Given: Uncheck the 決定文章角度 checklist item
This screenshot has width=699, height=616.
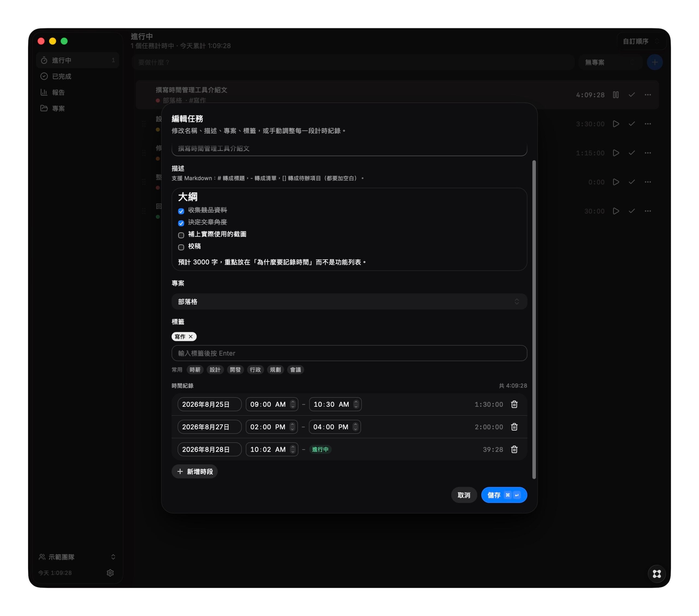Looking at the screenshot, I should point(181,223).
